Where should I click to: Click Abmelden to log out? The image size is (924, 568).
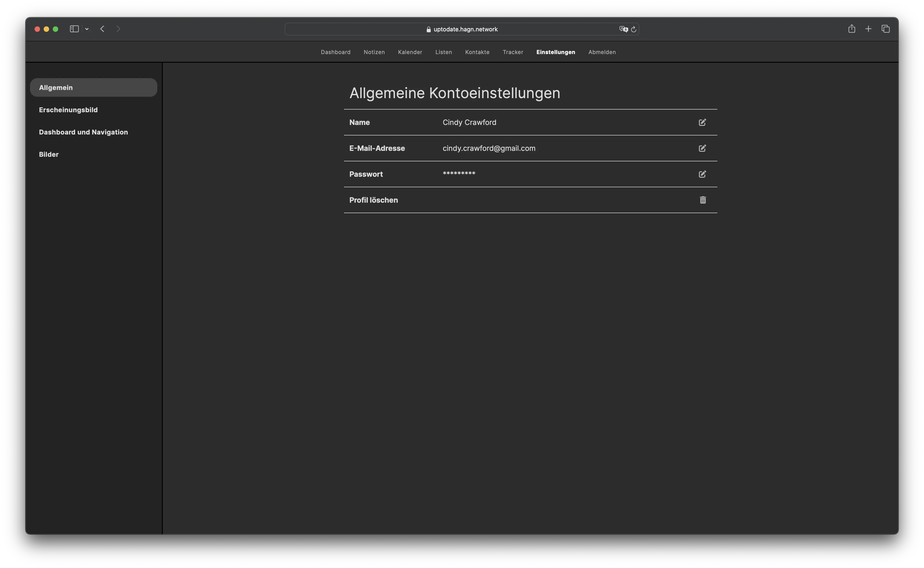[602, 52]
